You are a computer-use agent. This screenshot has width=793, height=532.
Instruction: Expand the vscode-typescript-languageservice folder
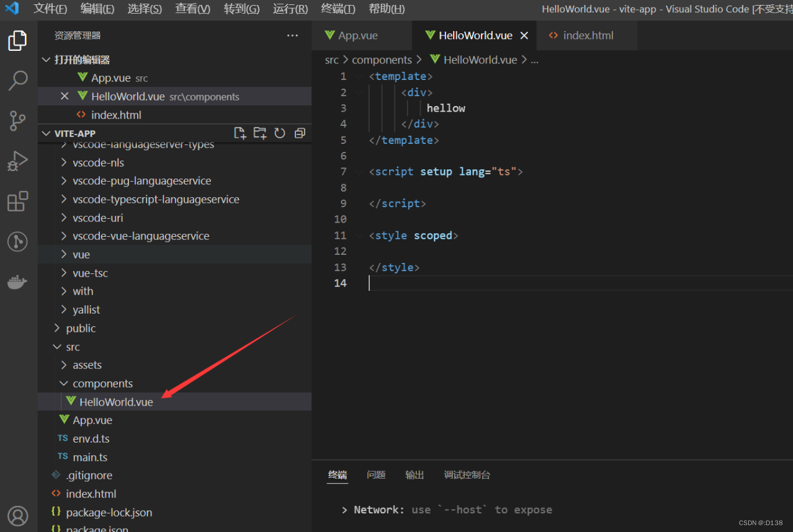coord(174,200)
